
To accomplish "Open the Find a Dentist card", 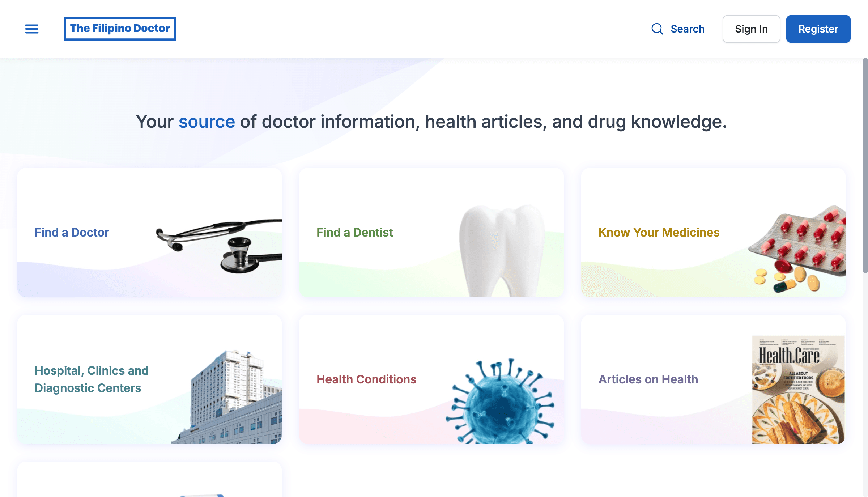I will [x=431, y=233].
